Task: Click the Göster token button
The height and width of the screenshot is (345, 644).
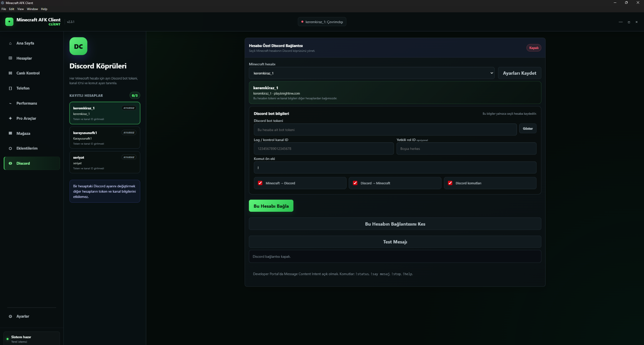Action: tap(528, 129)
